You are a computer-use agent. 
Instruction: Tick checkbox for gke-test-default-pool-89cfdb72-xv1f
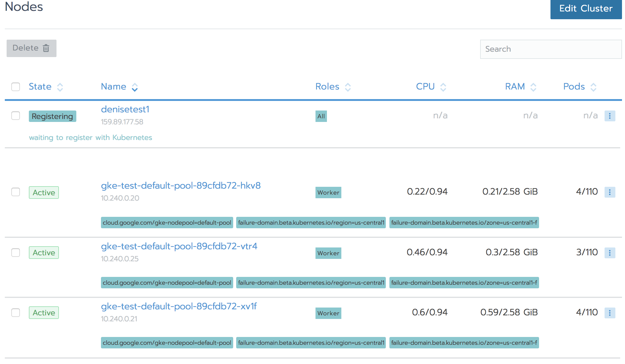pyautogui.click(x=16, y=313)
